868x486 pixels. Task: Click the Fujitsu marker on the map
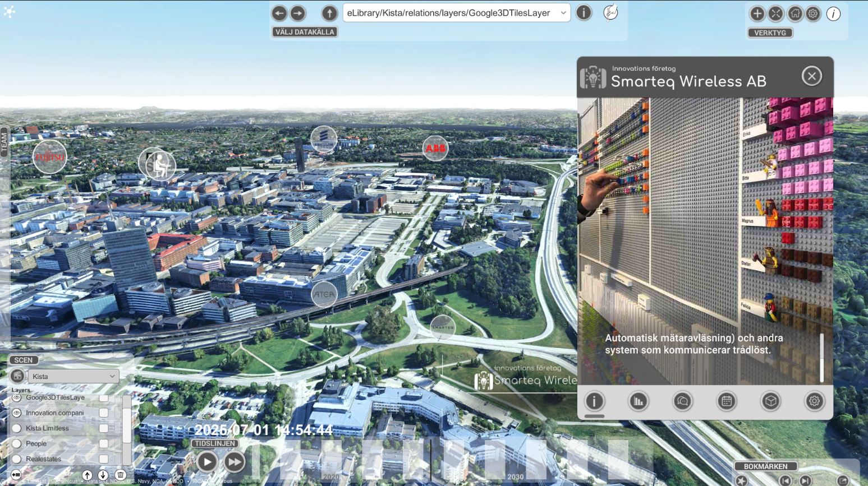click(50, 157)
